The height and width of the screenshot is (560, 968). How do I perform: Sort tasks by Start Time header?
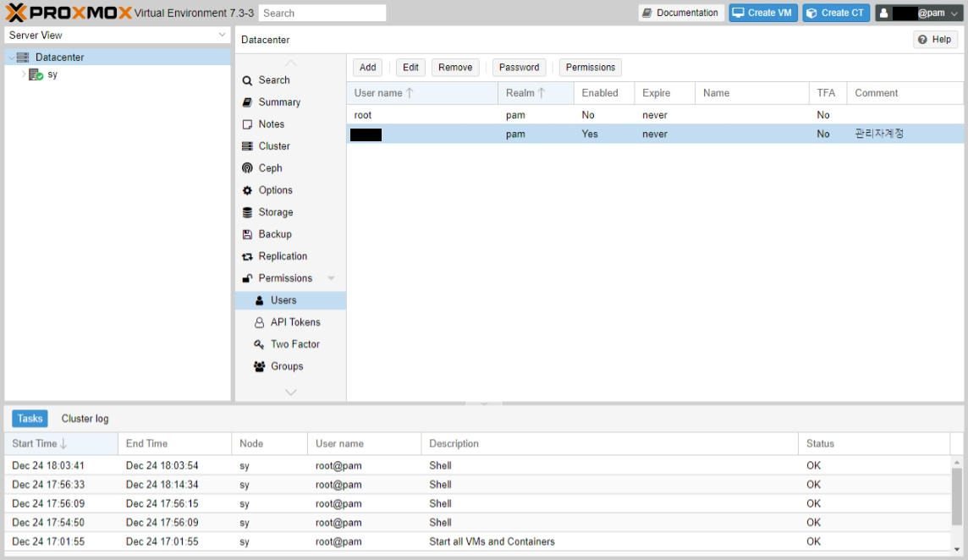tap(61, 443)
